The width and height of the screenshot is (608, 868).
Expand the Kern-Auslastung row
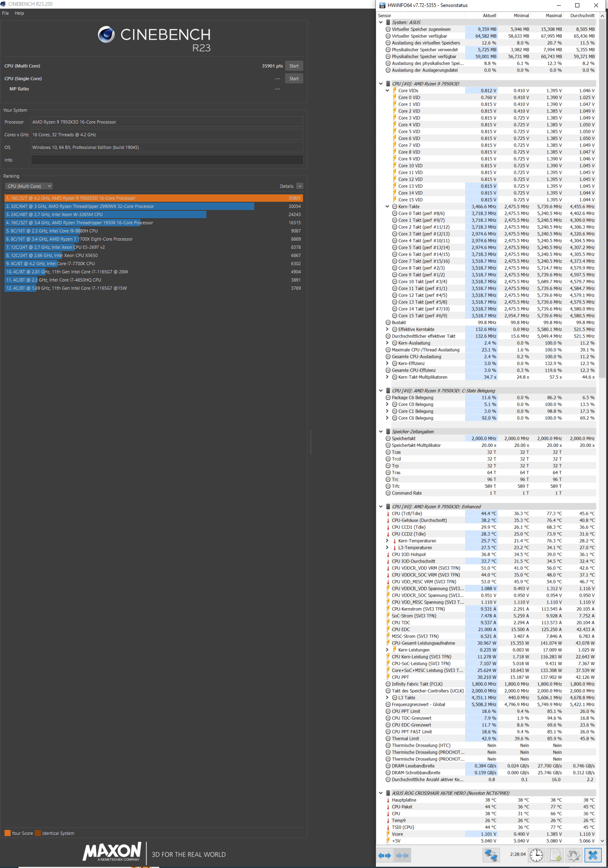387,343
